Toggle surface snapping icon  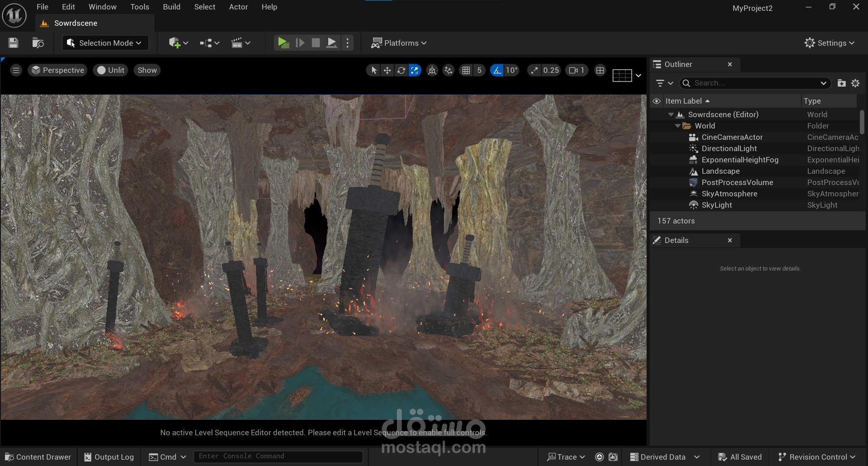point(448,70)
